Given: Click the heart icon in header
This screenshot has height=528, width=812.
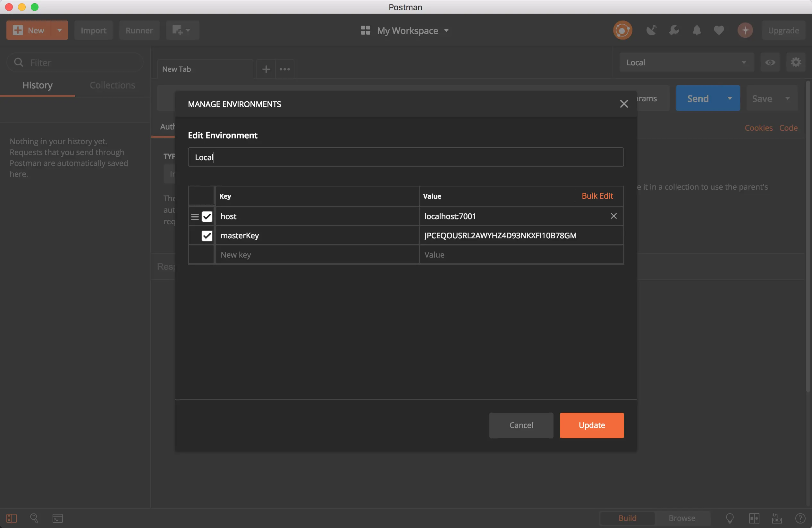Looking at the screenshot, I should click(x=719, y=30).
